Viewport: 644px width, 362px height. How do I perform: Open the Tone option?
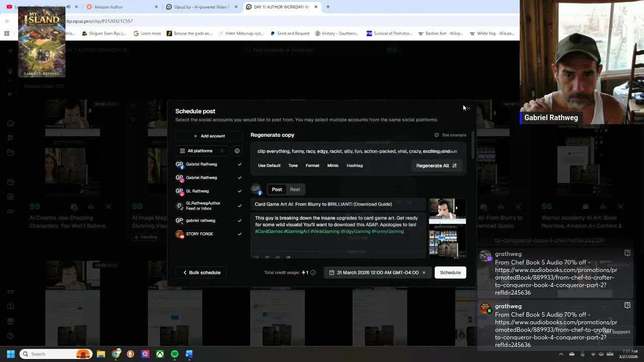[293, 165]
